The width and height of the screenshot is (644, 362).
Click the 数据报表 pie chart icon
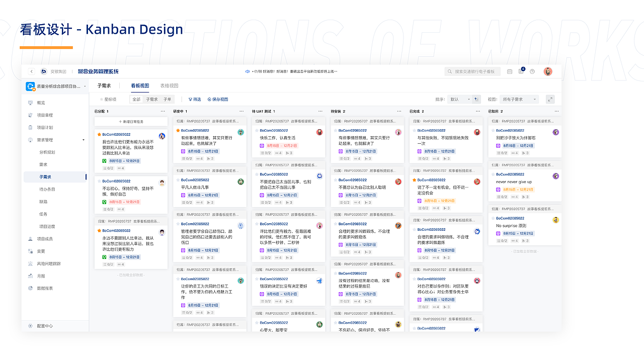[31, 288]
